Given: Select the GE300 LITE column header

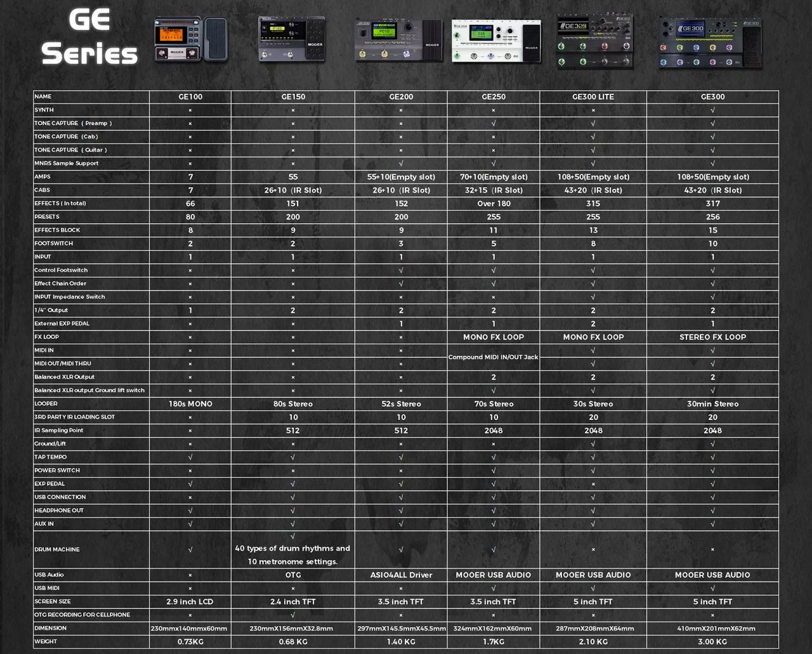Looking at the screenshot, I should click(x=593, y=97).
